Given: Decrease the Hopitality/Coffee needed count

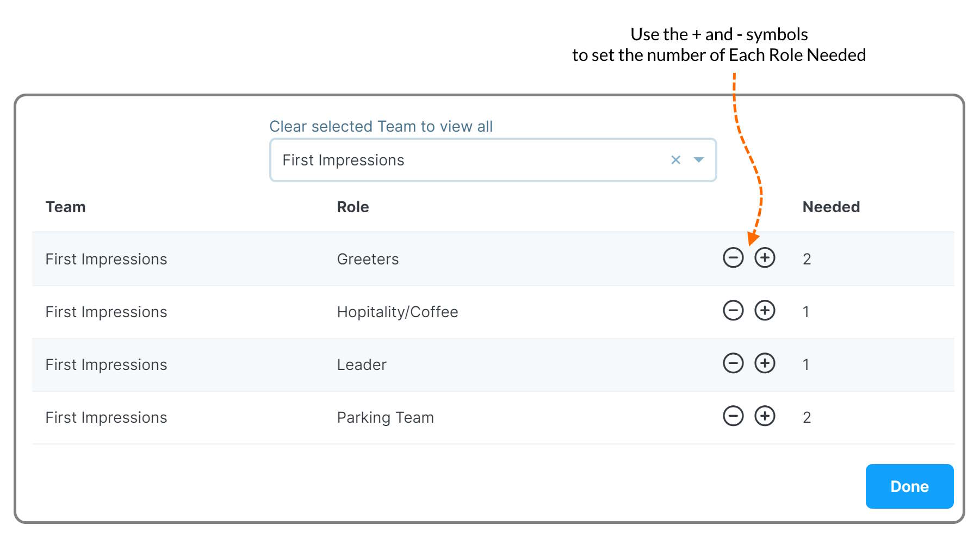Looking at the screenshot, I should pos(733,311).
